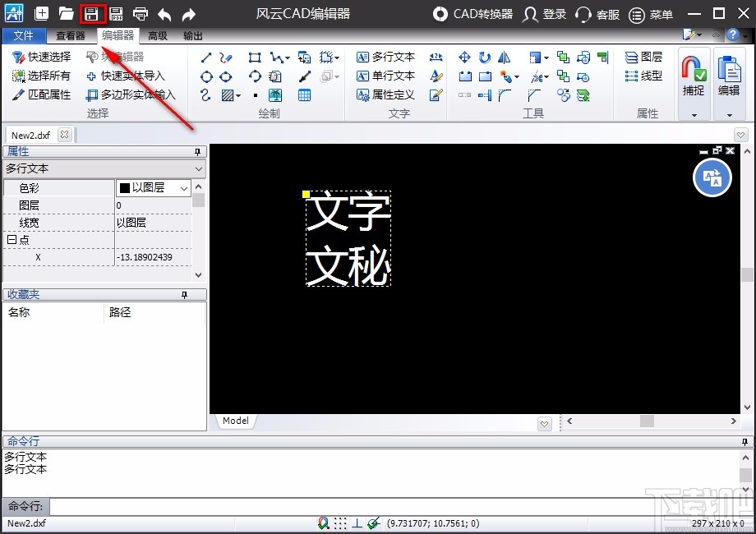Open the text style icon with pencil
756x534 pixels.
click(436, 76)
